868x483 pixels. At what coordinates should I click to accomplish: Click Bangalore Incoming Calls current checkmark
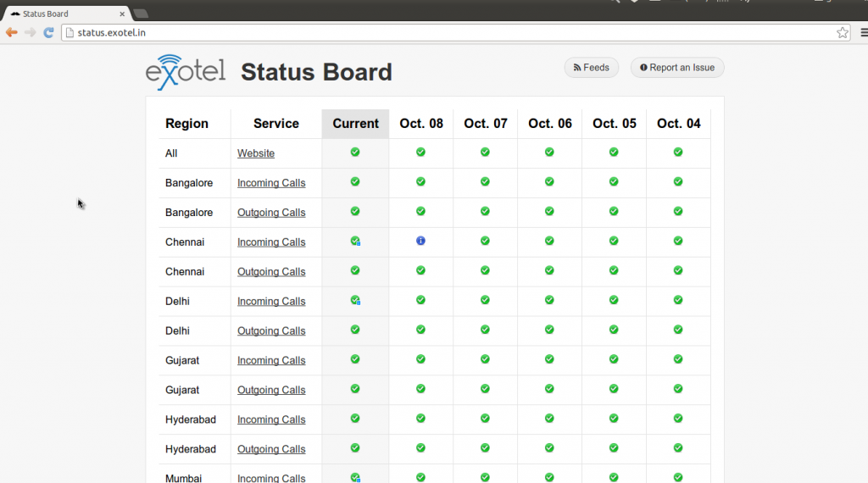click(355, 181)
